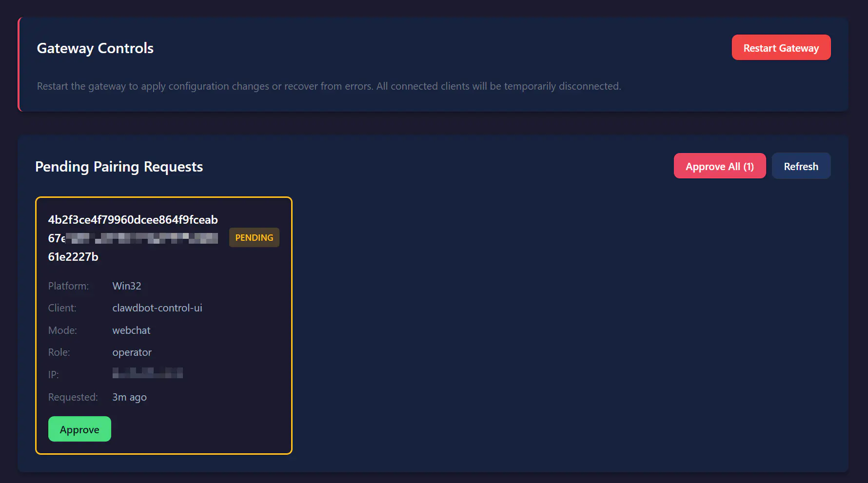Select the Win32 platform value

click(127, 286)
